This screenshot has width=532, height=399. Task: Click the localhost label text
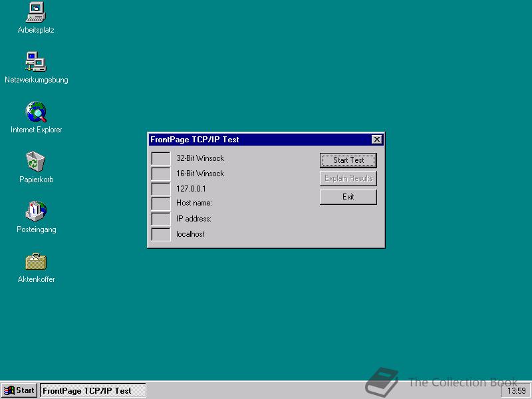coord(190,234)
